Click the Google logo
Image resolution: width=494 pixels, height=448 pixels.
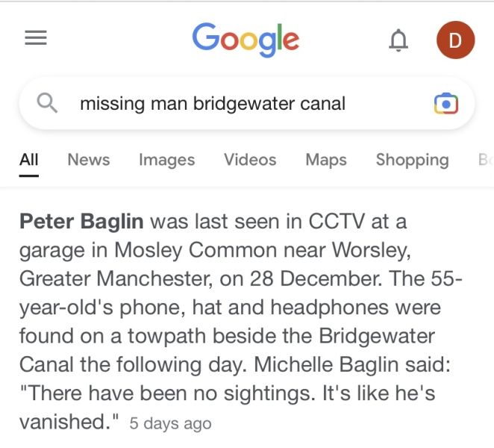point(246,39)
